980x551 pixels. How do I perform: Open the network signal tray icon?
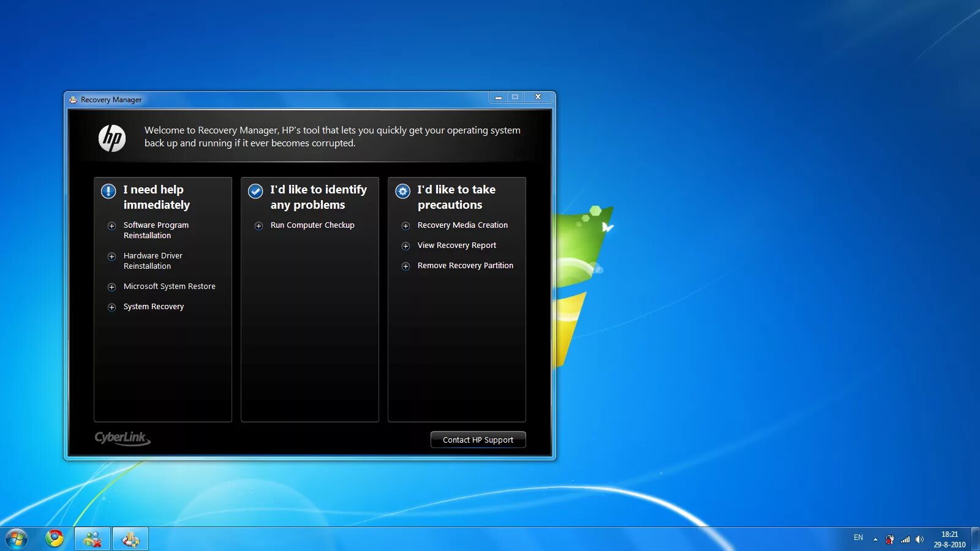click(905, 539)
